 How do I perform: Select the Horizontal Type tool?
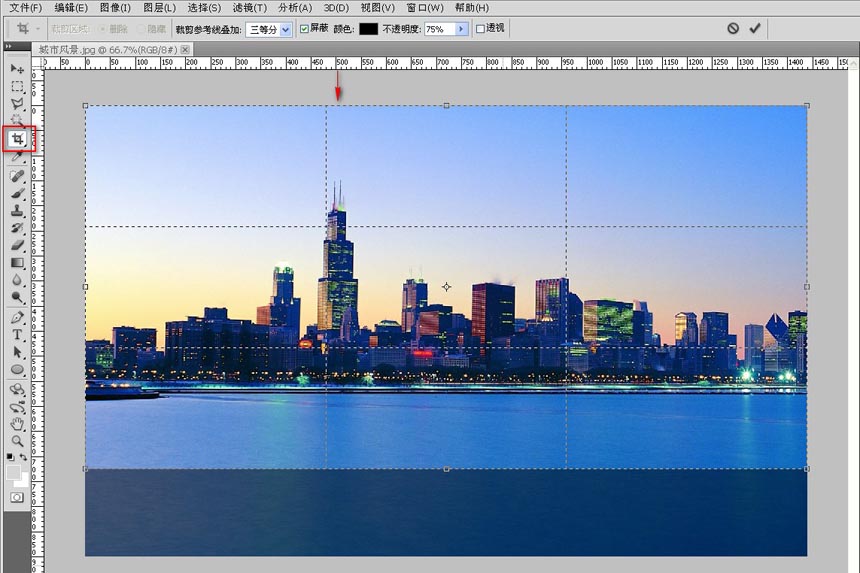click(17, 335)
